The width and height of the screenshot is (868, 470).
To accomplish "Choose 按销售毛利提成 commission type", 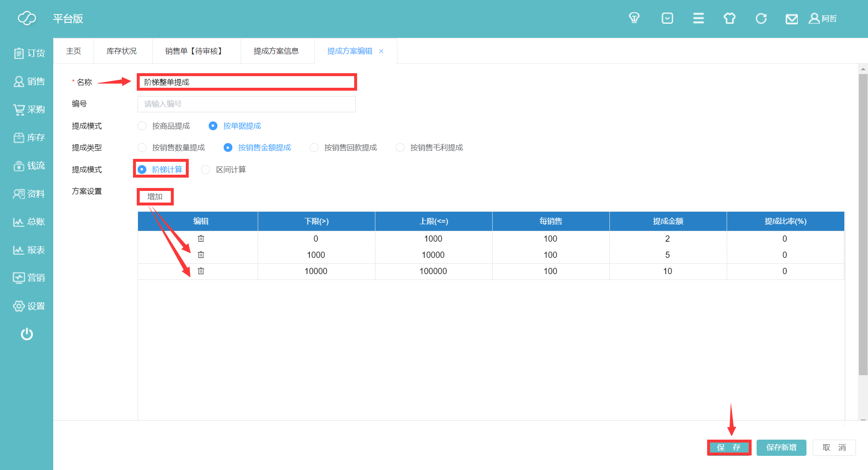I will [400, 148].
